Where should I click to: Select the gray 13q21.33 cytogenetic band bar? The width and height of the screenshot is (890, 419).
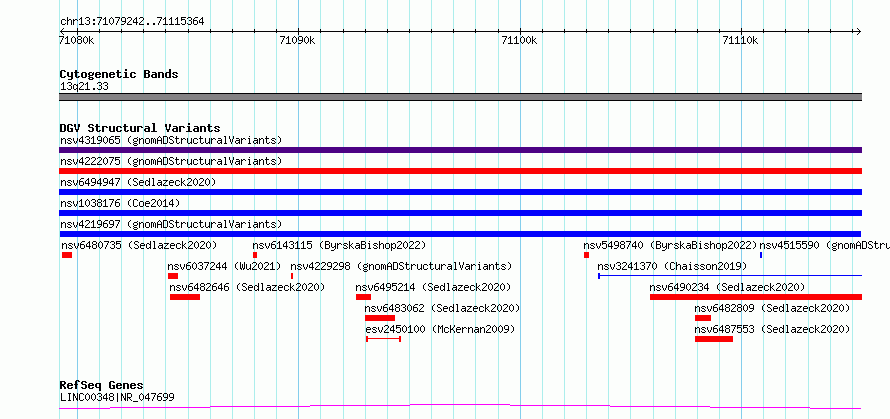(x=460, y=97)
